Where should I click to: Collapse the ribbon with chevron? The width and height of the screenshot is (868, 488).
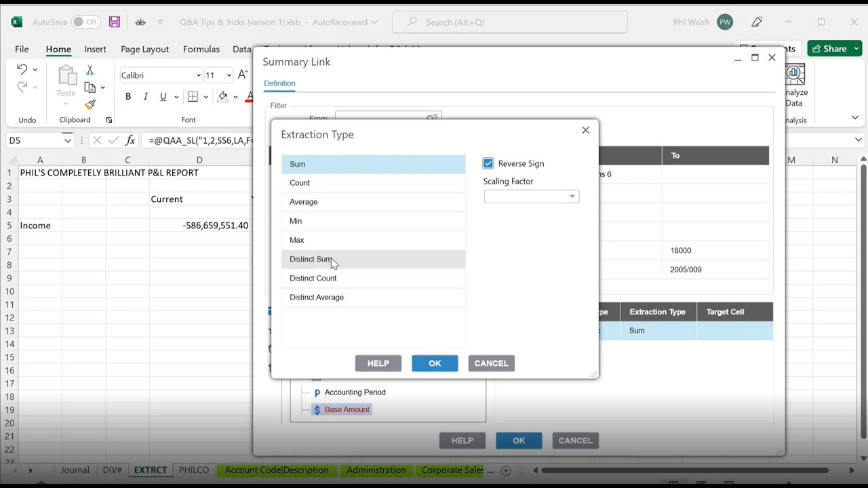(x=855, y=118)
